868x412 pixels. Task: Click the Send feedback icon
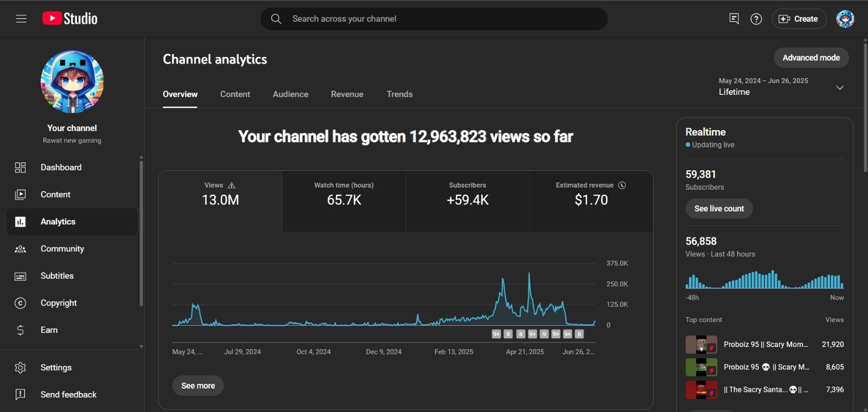[x=20, y=395]
